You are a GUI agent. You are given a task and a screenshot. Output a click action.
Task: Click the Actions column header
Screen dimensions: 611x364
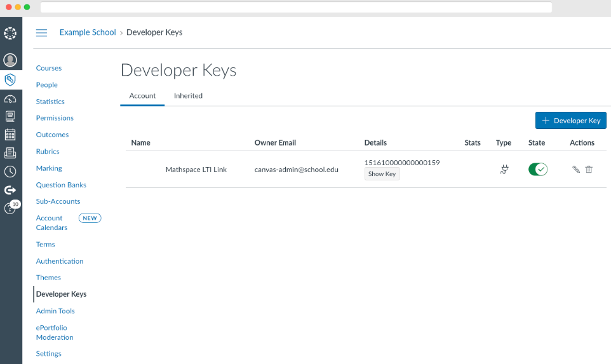pos(582,143)
